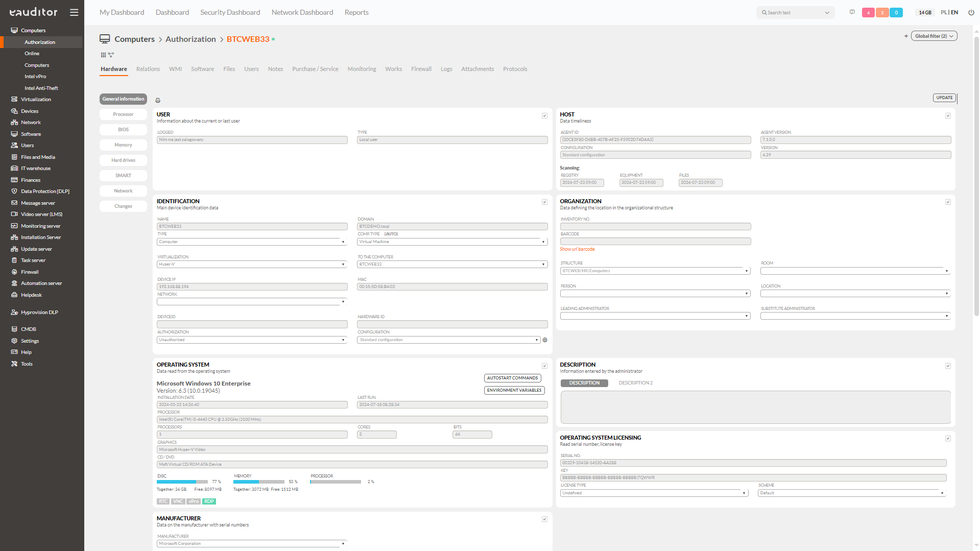The height and width of the screenshot is (551, 980).
Task: Toggle the IDENTIFICATION section checkbox
Action: point(544,202)
